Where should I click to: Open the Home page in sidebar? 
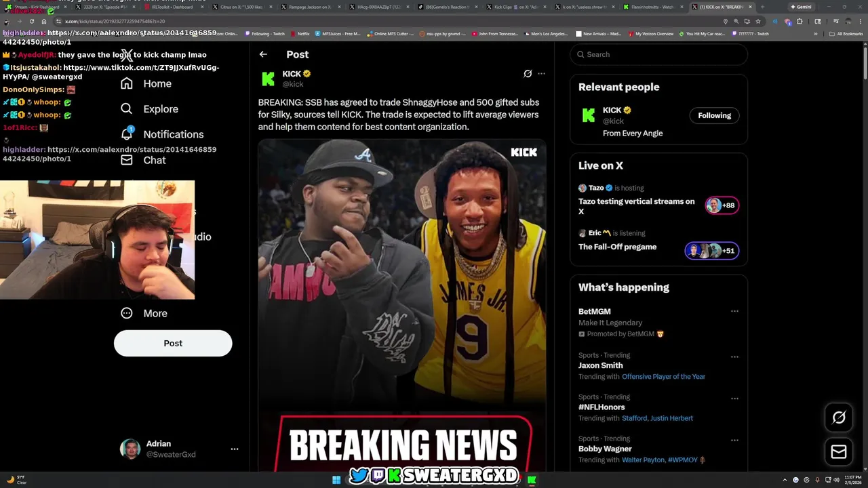click(x=146, y=83)
